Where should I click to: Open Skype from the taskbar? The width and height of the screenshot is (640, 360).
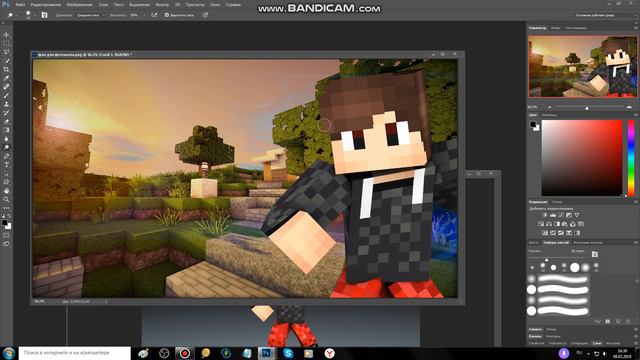click(288, 353)
